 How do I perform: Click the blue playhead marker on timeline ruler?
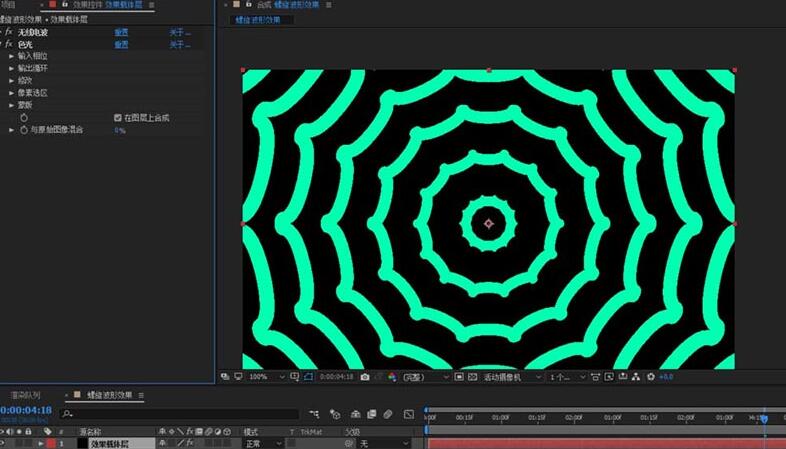click(764, 418)
